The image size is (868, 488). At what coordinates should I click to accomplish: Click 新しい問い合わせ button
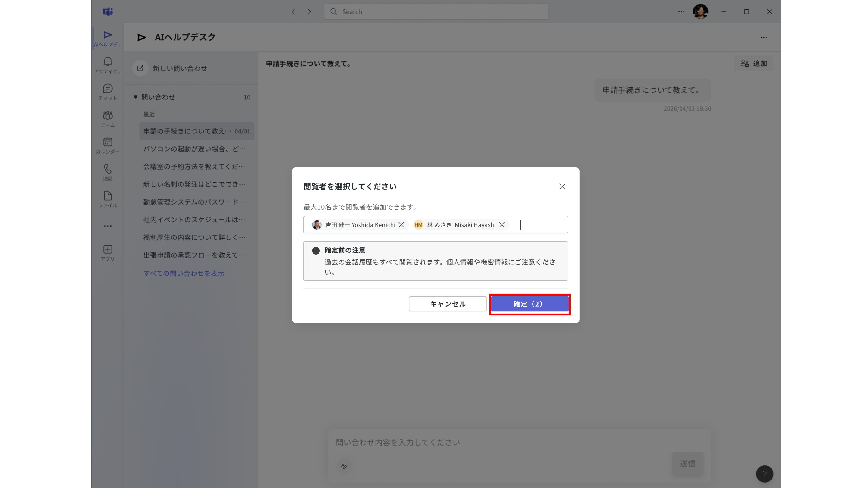coord(170,68)
